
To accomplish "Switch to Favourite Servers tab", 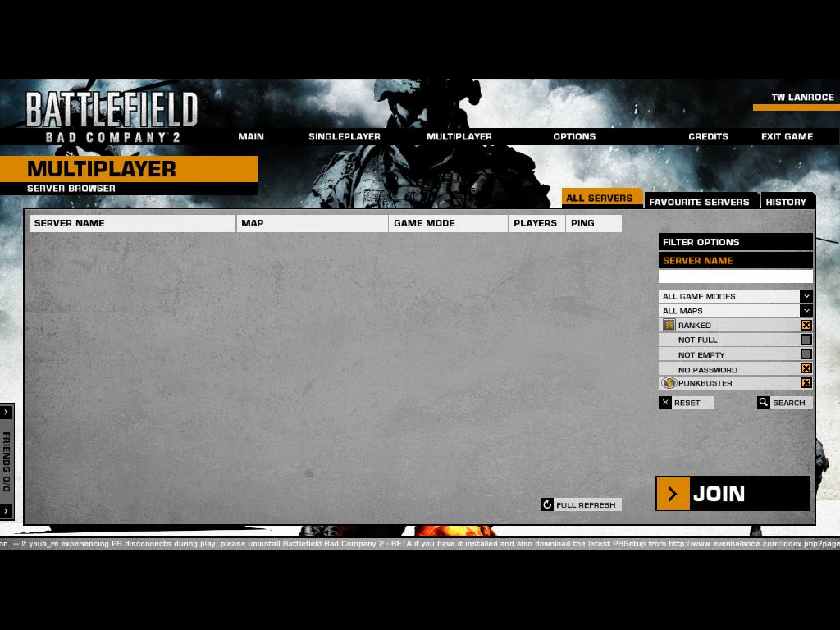I will (701, 202).
